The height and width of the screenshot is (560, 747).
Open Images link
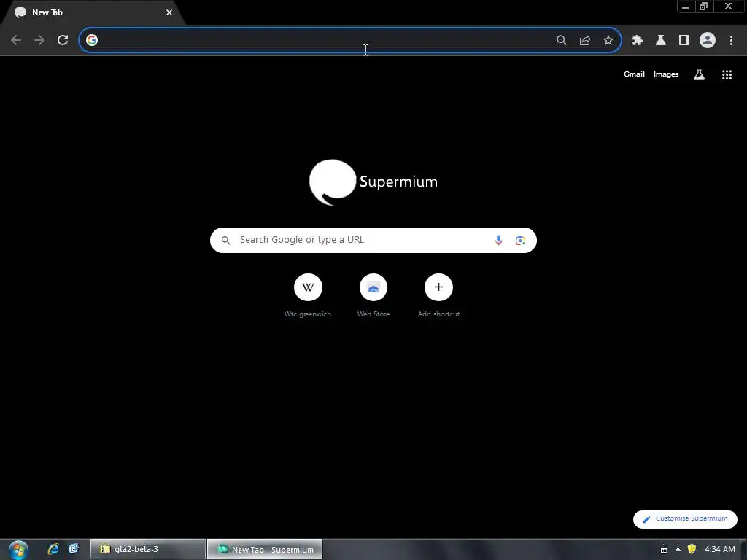click(x=666, y=74)
